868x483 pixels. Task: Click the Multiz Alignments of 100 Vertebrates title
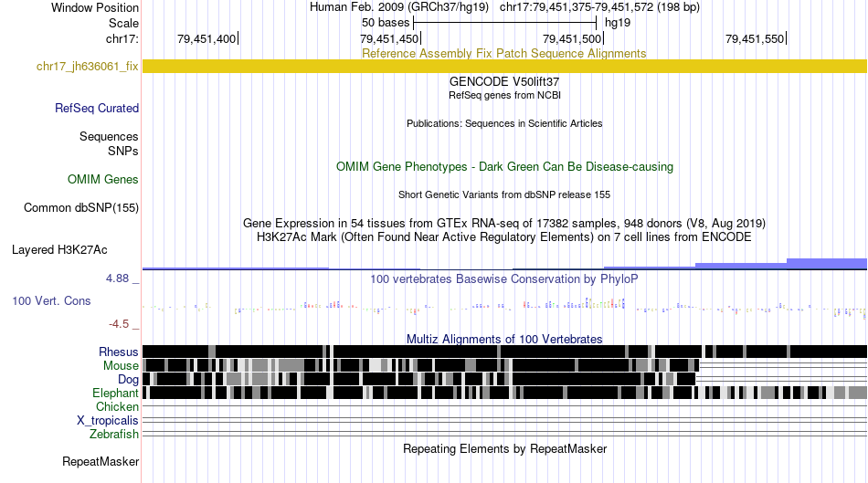[504, 339]
